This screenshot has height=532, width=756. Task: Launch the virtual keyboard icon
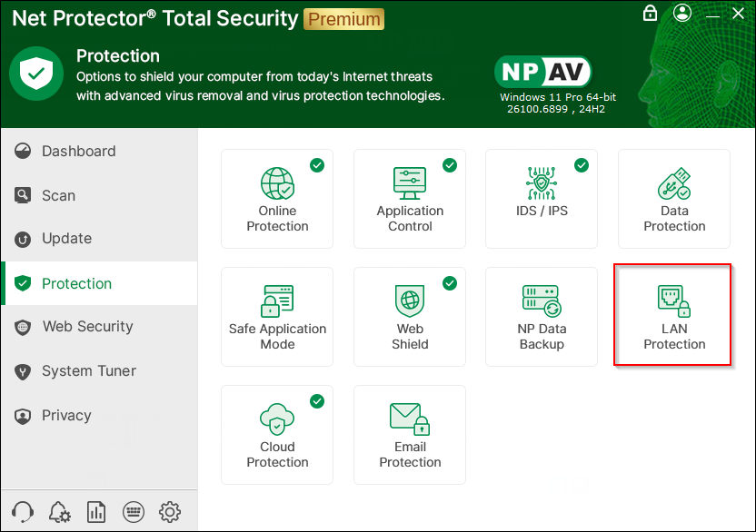(133, 511)
